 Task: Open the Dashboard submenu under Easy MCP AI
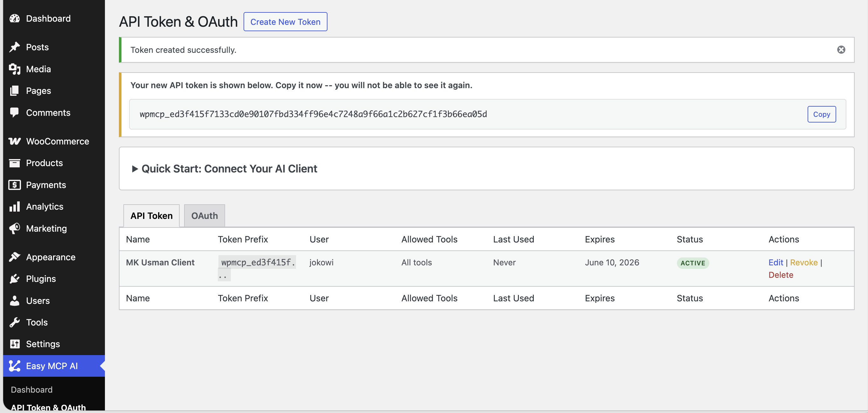tap(32, 390)
